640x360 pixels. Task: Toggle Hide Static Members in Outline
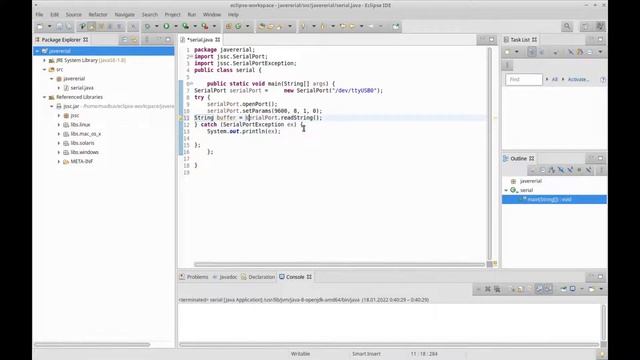coord(570,170)
